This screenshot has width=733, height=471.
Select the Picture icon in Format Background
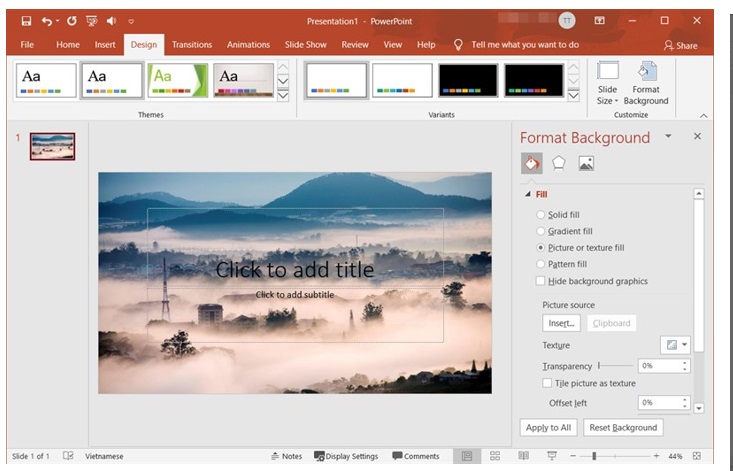click(586, 163)
